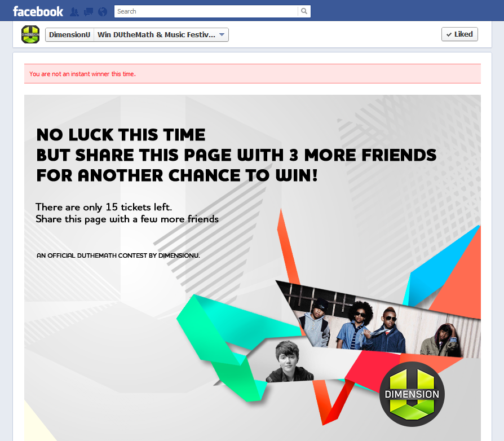Click the not an instant winner notice
Image resolution: width=504 pixels, height=441 pixels.
(x=253, y=74)
